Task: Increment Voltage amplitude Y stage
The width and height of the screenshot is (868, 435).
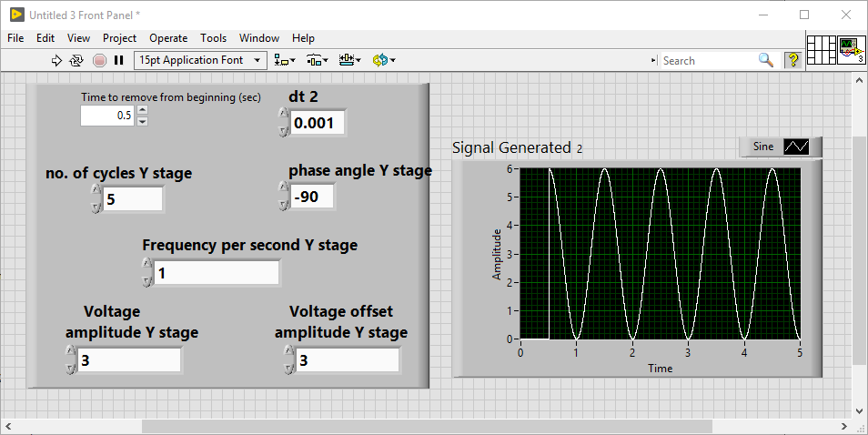Action: coord(70,351)
